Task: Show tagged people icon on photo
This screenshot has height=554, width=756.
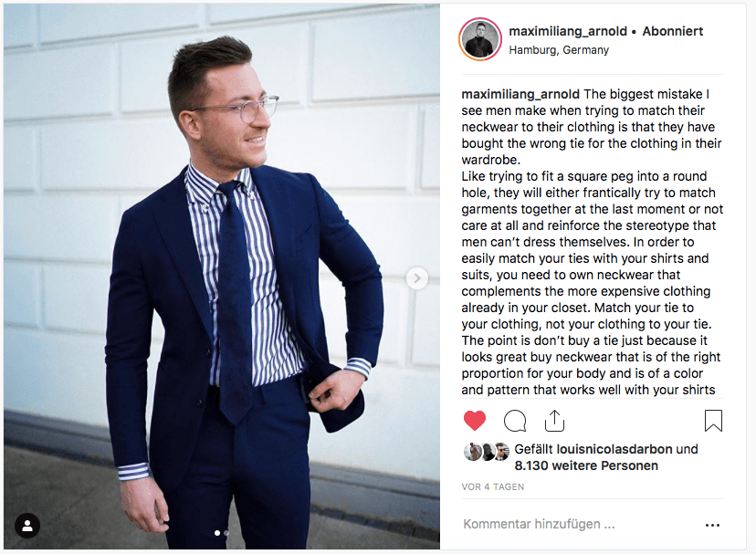Action: 27,526
